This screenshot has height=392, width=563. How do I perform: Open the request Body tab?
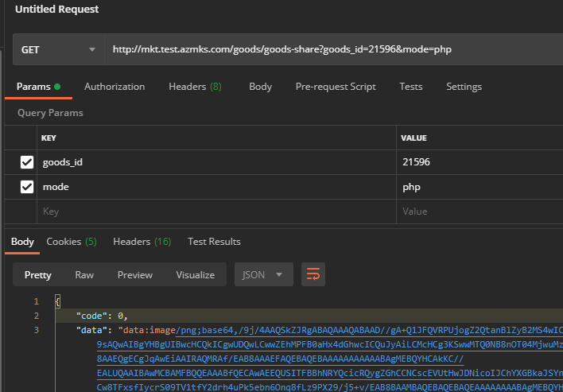click(x=260, y=87)
